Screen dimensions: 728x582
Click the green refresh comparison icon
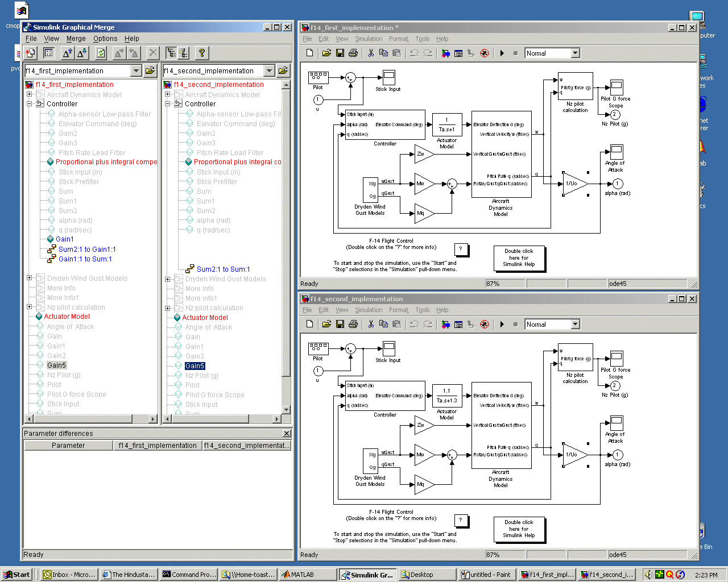point(101,53)
